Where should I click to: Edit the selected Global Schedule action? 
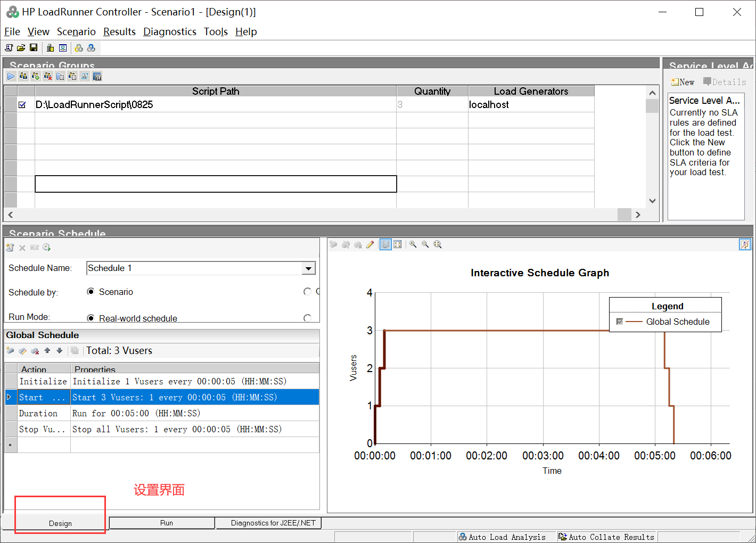[22, 350]
